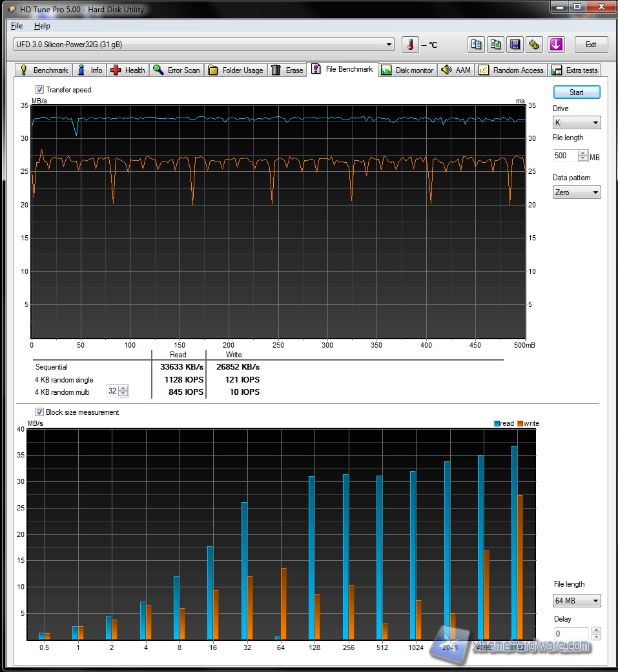Expand the Data pattern Zero dropdown

tap(577, 193)
